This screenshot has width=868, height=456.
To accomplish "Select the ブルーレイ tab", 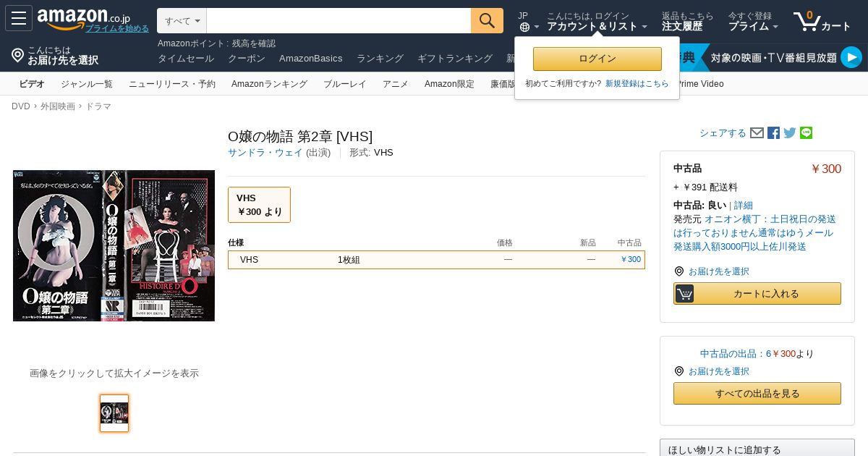I will 345,84.
